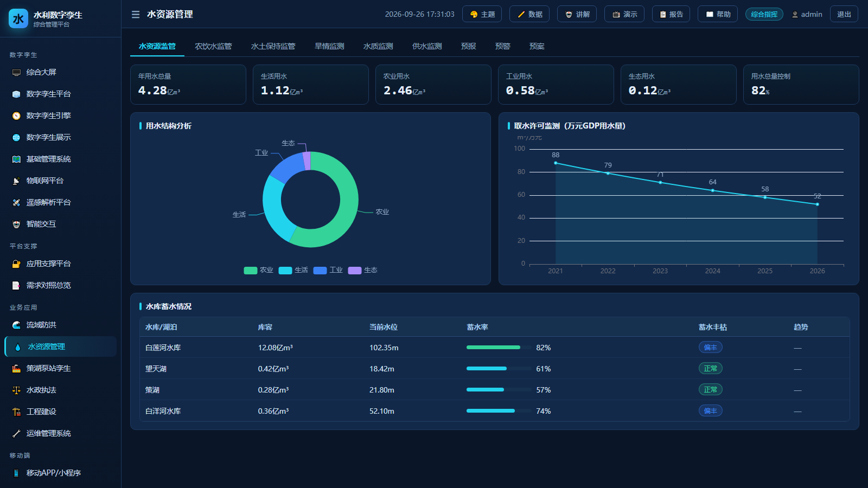
Task: Click the 智能交互 robot icon
Action: pos(16,224)
